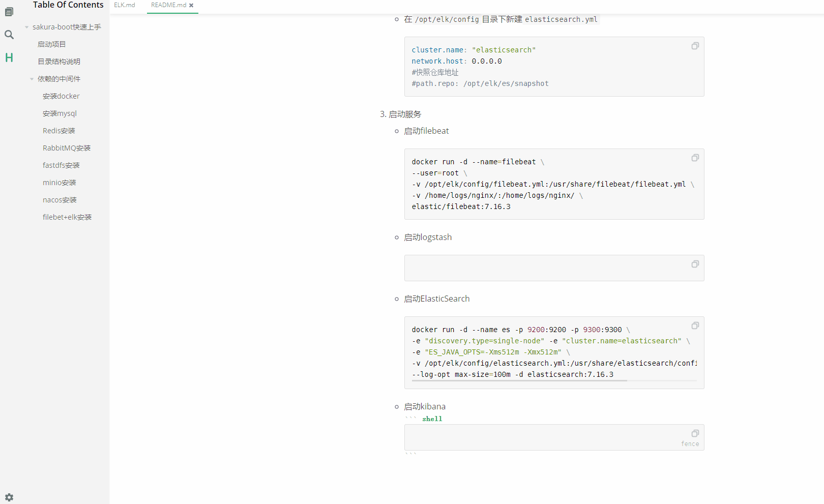Jump to filebet+elk安装 section
The width and height of the screenshot is (824, 504).
click(x=67, y=217)
